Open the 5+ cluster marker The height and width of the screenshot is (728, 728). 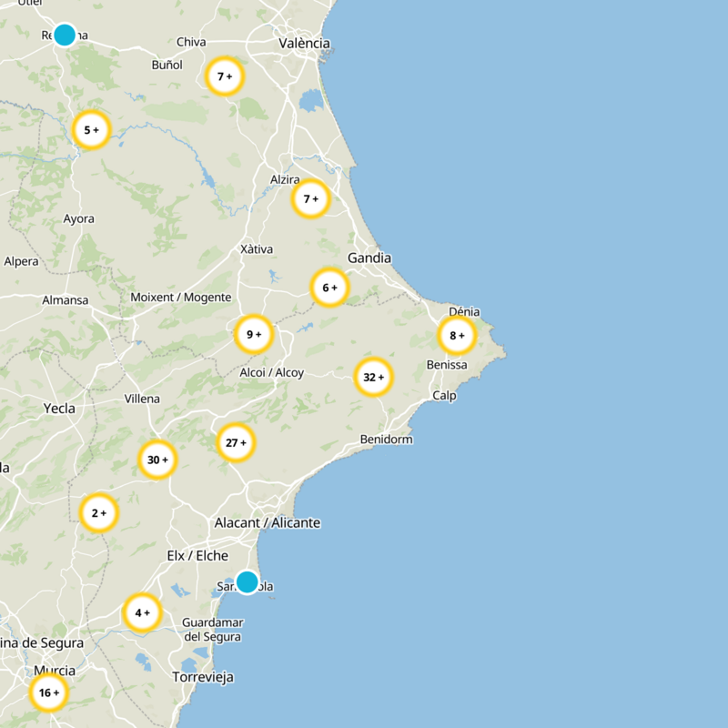point(92,129)
